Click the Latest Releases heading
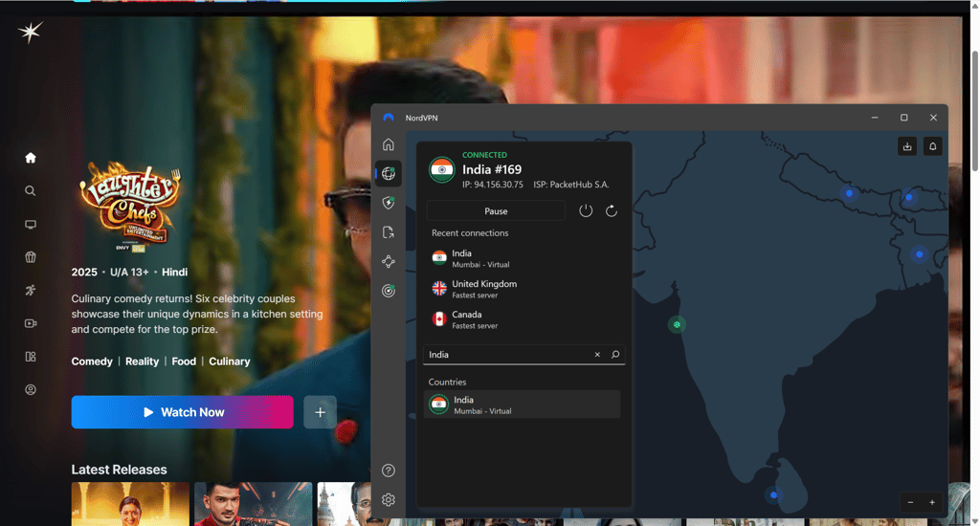Screen dimensions: 980x526 (x=119, y=470)
